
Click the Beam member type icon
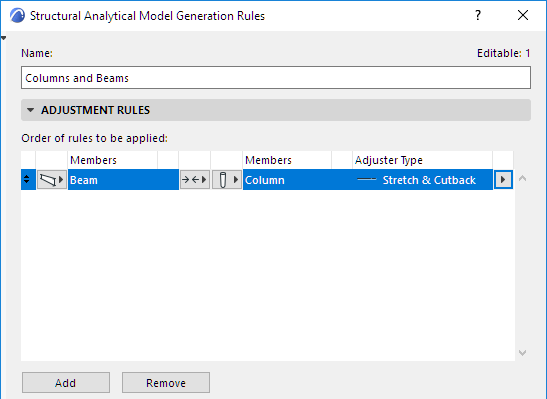click(48, 180)
